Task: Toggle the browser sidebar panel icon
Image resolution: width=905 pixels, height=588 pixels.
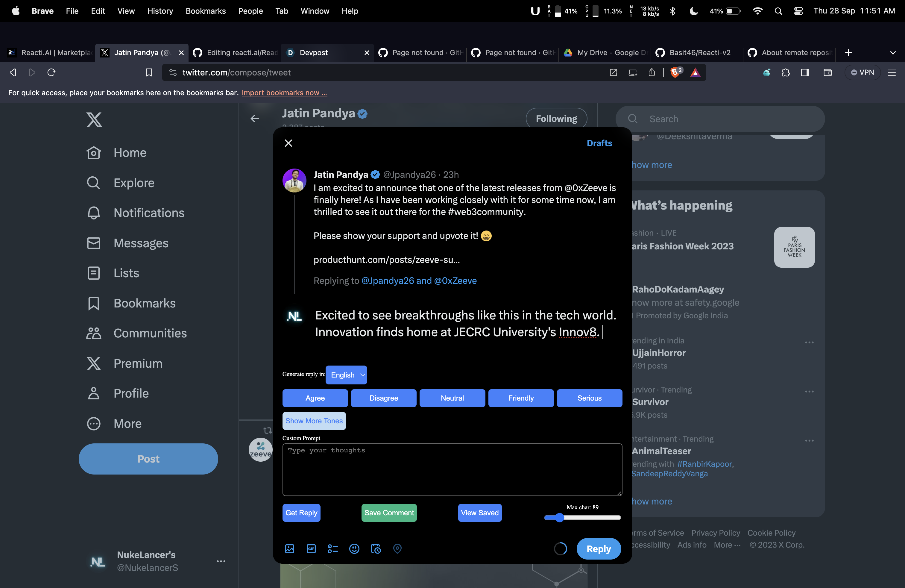Action: point(805,72)
